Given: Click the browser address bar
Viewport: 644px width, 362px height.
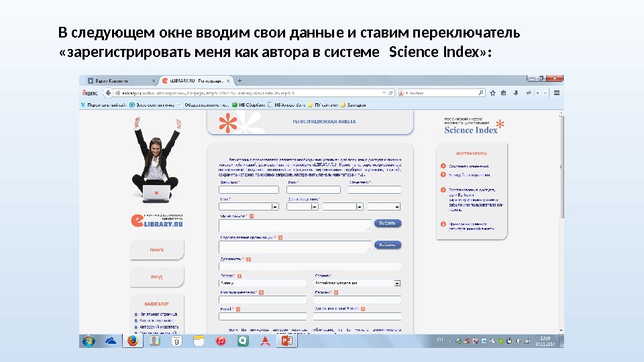Looking at the screenshot, I should coord(250,93).
